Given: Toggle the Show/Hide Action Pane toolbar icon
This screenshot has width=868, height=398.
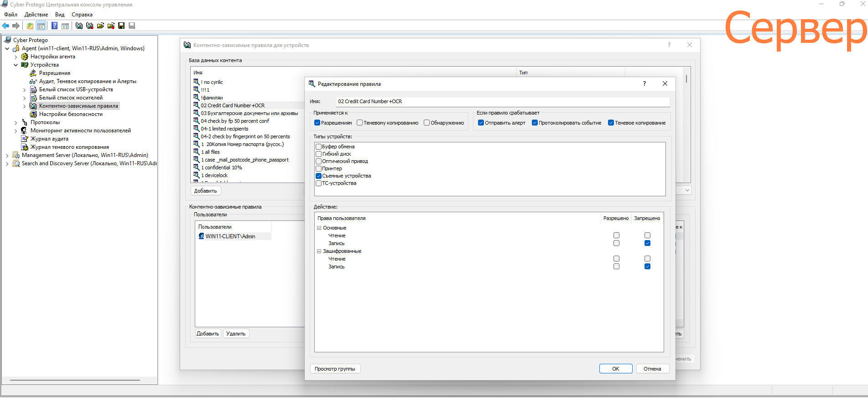Looking at the screenshot, I should 65,26.
